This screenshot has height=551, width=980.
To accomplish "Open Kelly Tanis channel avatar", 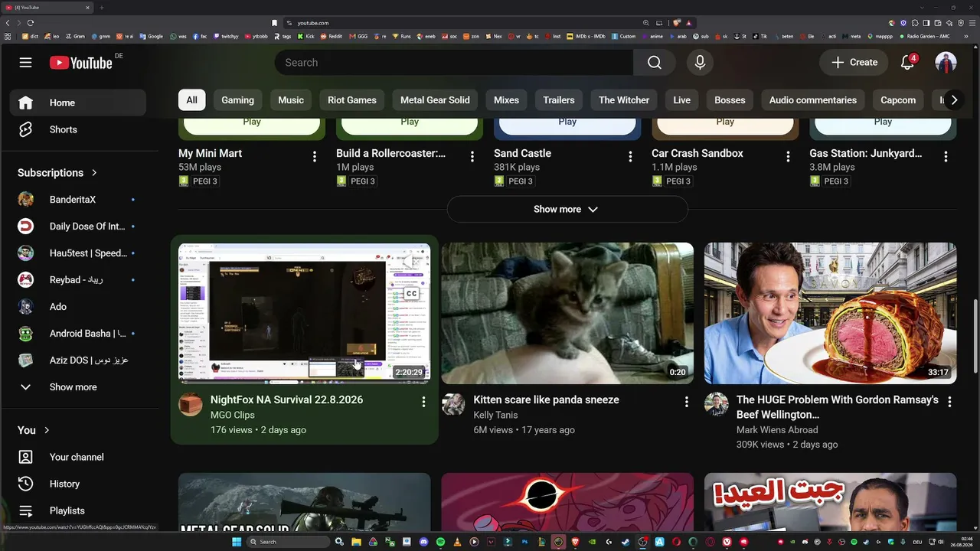I will click(x=453, y=404).
